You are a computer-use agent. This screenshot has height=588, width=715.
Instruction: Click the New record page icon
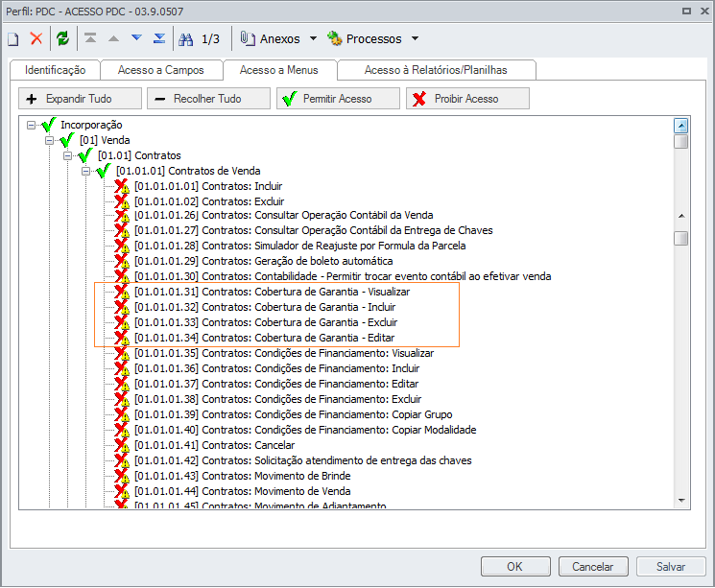(x=13, y=39)
